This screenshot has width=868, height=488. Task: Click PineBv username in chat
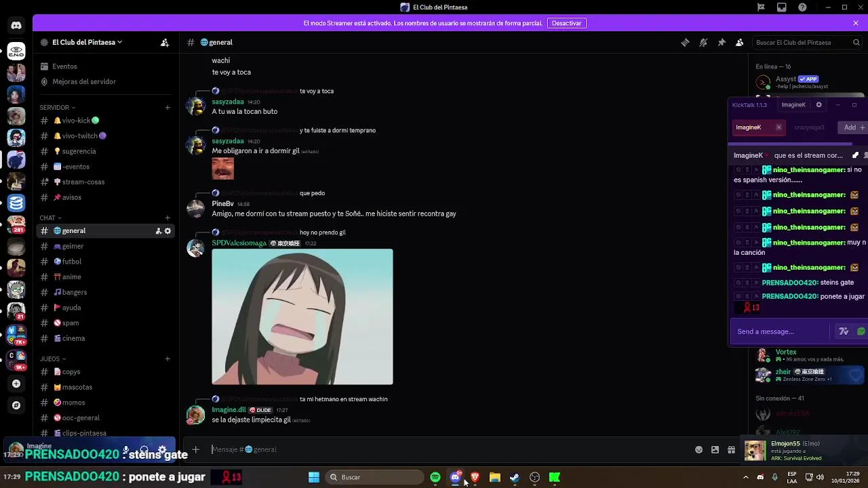[x=222, y=204]
